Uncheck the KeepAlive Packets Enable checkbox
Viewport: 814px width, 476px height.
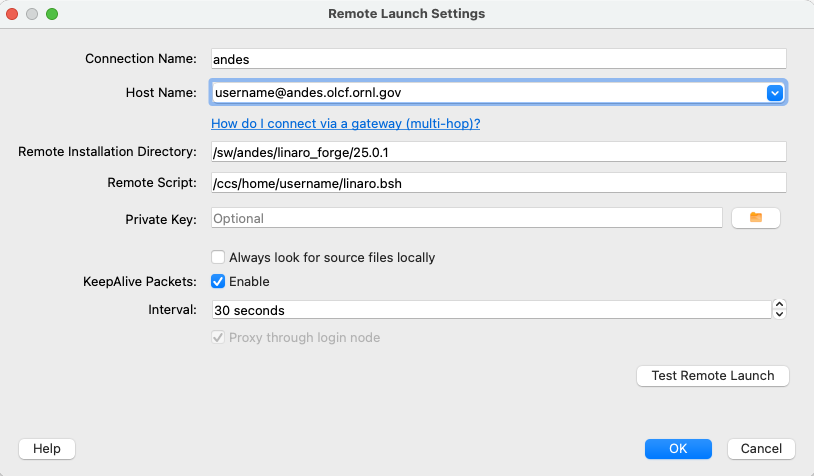coord(218,282)
